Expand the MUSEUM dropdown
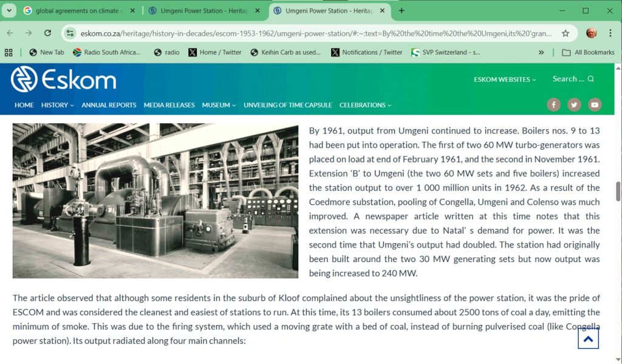The width and height of the screenshot is (622, 364). coord(217,105)
